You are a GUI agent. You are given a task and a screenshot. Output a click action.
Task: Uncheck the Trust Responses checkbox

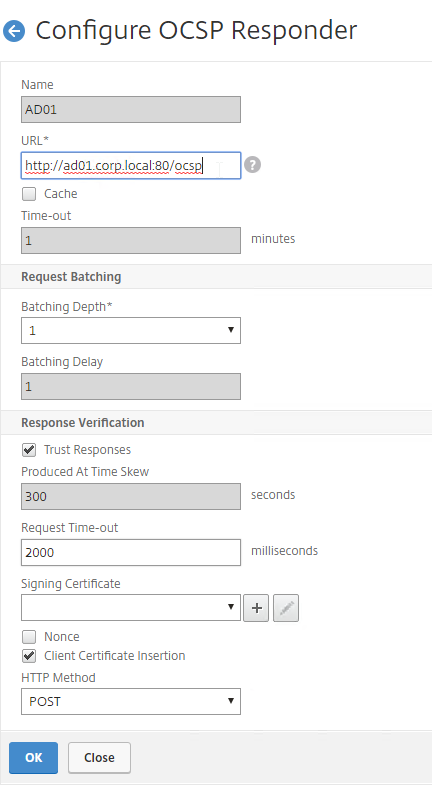pos(29,450)
